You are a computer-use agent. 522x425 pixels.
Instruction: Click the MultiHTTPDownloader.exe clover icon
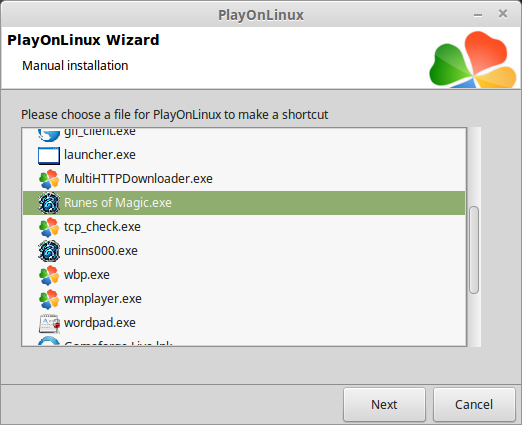point(49,179)
